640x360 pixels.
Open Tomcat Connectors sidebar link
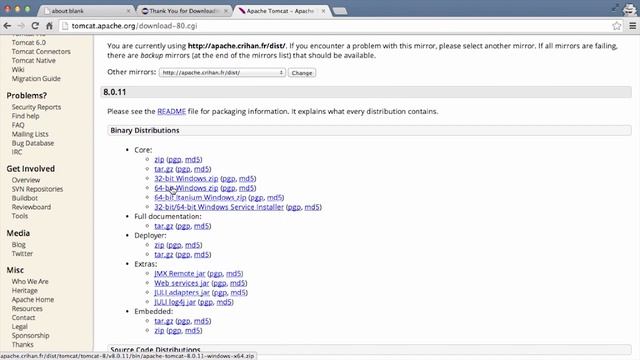[41, 51]
